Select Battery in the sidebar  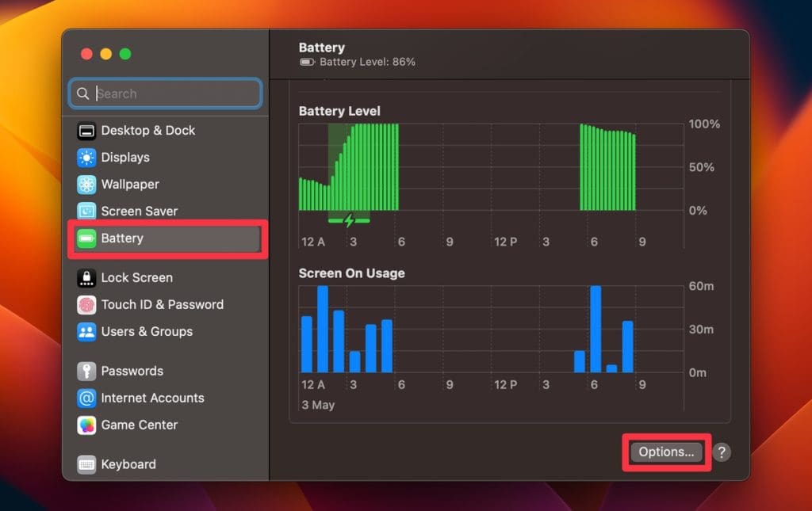click(167, 238)
